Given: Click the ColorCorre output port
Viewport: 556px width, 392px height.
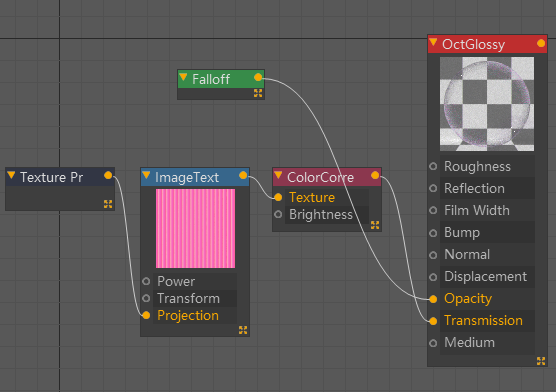Looking at the screenshot, I should pos(375,175).
